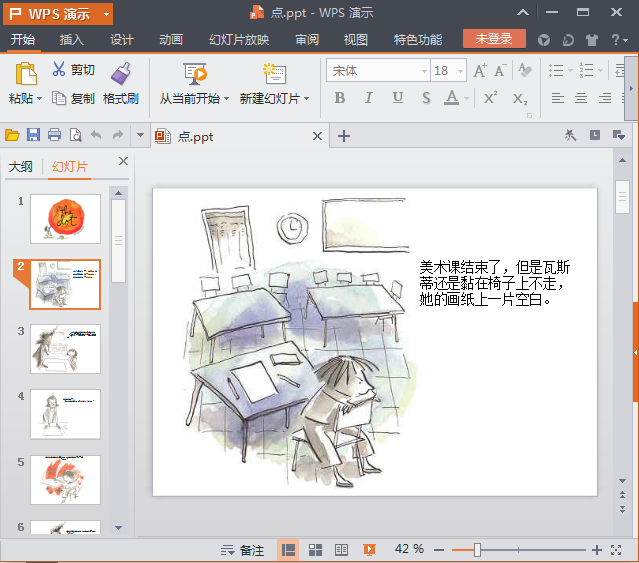The height and width of the screenshot is (563, 639).
Task: Center align text
Action: coord(581,98)
